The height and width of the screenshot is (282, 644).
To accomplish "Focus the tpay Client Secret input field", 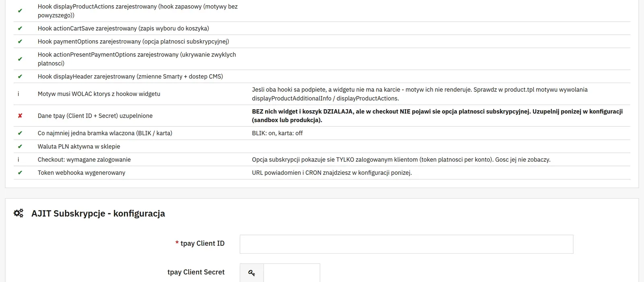I will coord(292,273).
